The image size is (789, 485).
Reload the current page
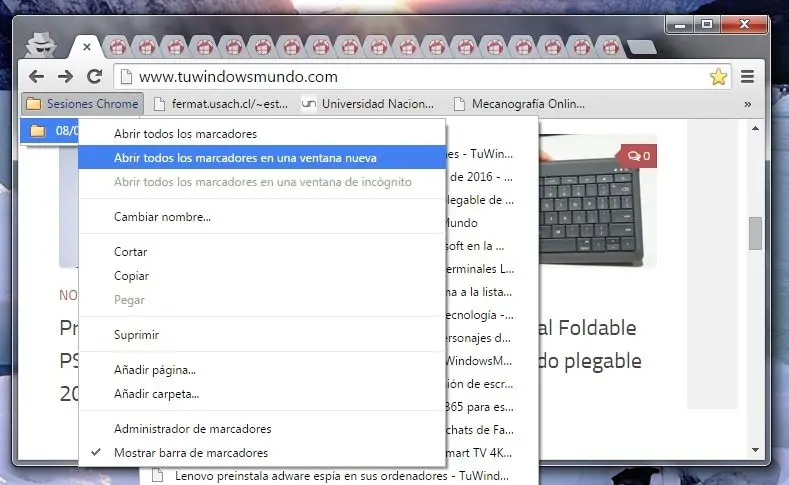(x=94, y=76)
